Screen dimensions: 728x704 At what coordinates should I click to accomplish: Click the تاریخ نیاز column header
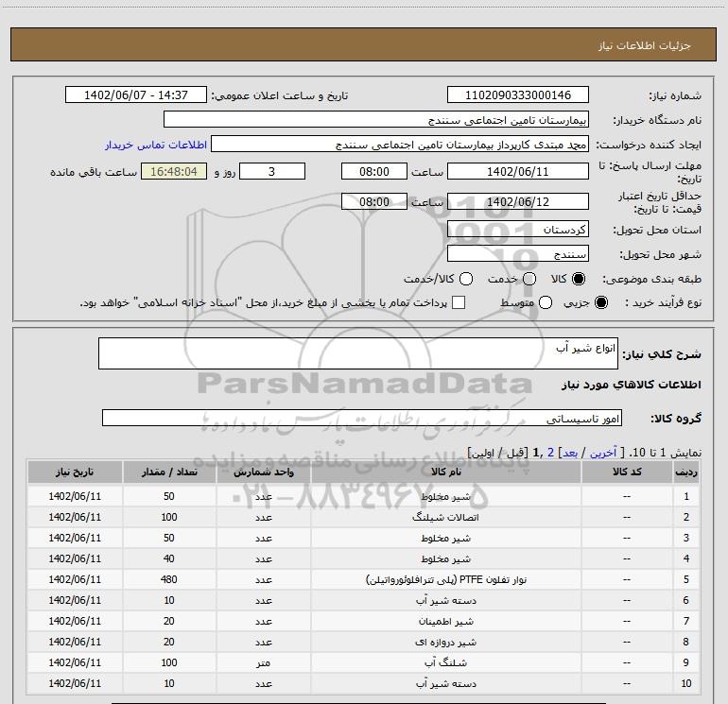point(75,472)
